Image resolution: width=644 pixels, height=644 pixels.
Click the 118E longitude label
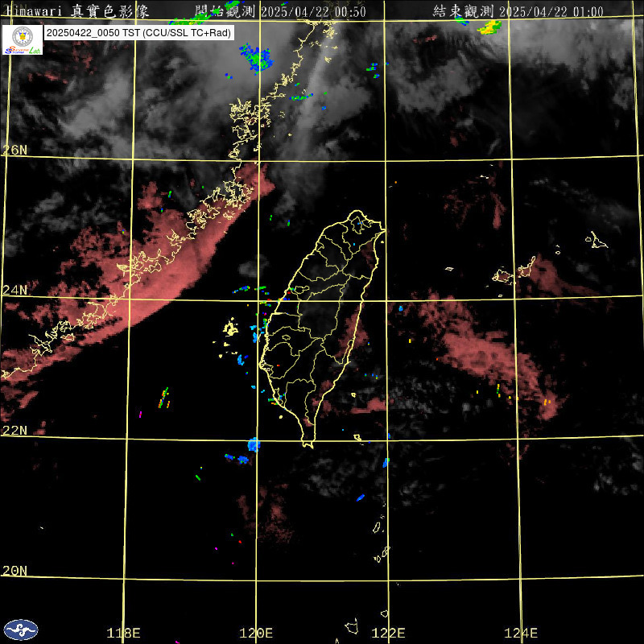(124, 633)
